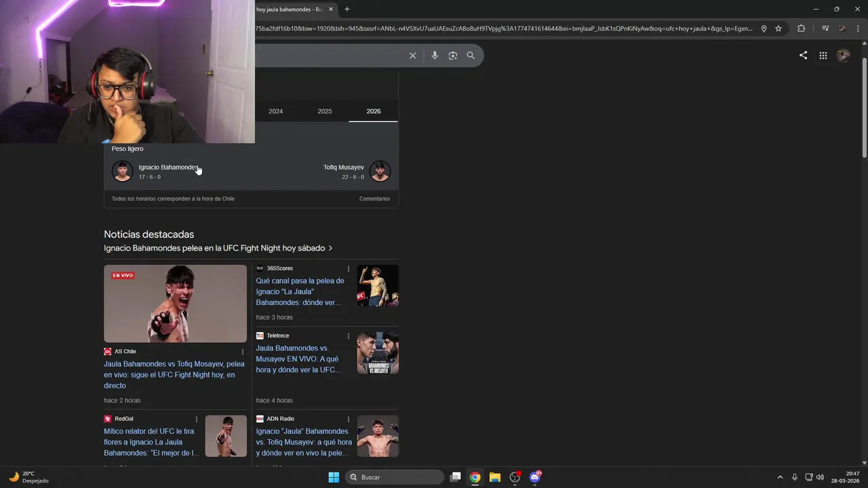Screen dimensions: 868x488
Task: Click Tofiq Musayev profile photo
Action: coord(380,171)
